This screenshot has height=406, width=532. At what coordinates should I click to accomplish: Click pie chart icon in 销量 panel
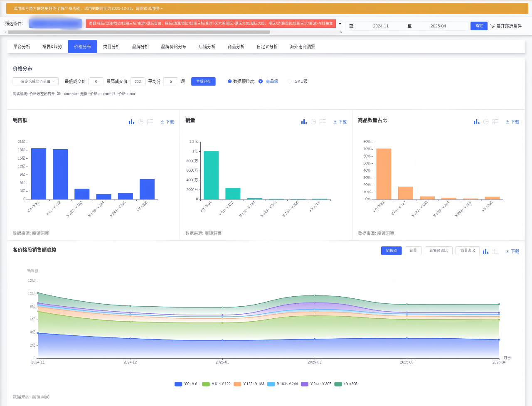coord(313,122)
